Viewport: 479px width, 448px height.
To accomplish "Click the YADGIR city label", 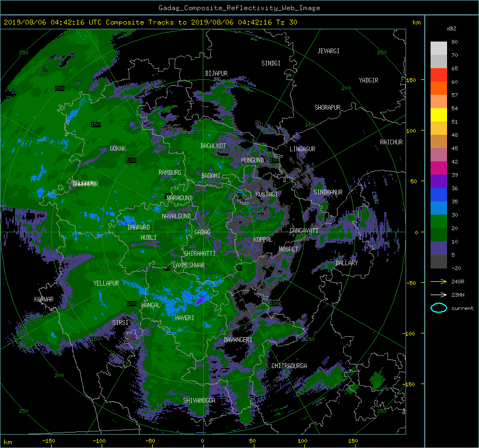I will [x=368, y=80].
